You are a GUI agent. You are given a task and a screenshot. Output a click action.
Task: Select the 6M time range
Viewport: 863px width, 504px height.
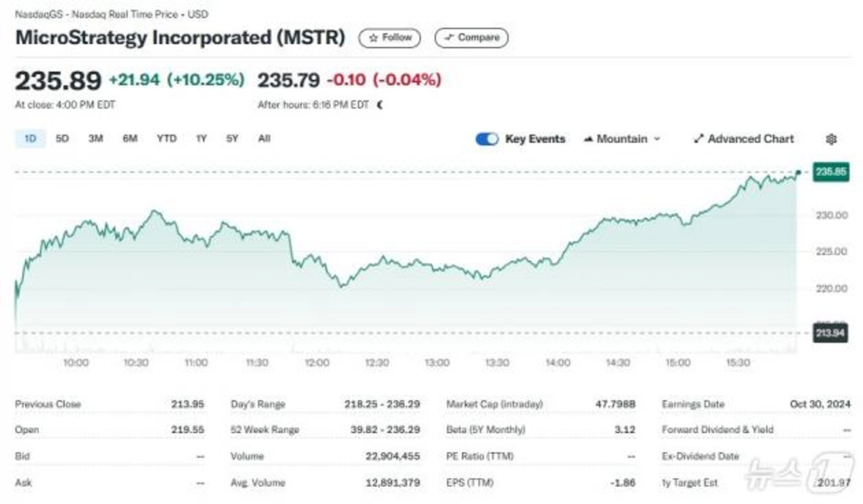point(130,139)
